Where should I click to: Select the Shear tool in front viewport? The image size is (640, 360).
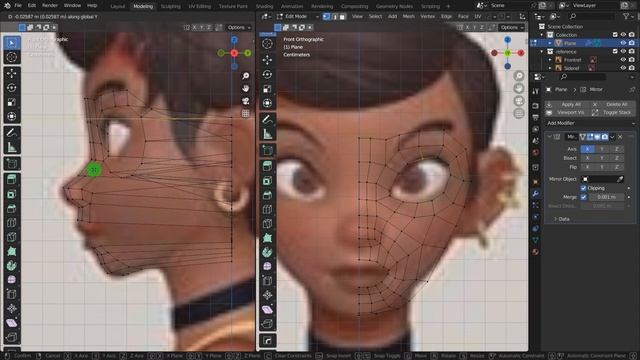267,309
